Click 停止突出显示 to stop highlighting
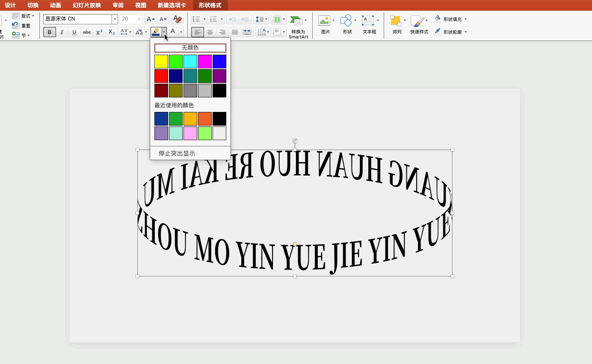Image resolution: width=592 pixels, height=364 pixels. pos(177,153)
